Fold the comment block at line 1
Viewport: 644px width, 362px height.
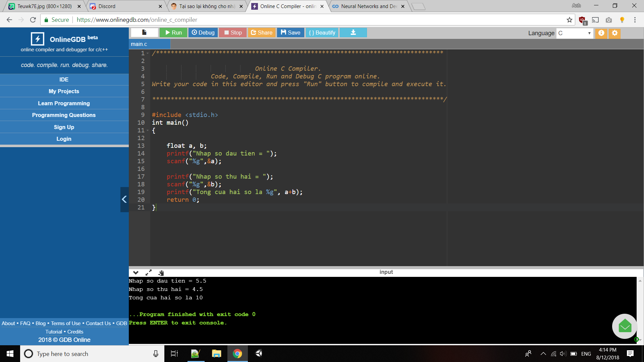[x=148, y=53]
